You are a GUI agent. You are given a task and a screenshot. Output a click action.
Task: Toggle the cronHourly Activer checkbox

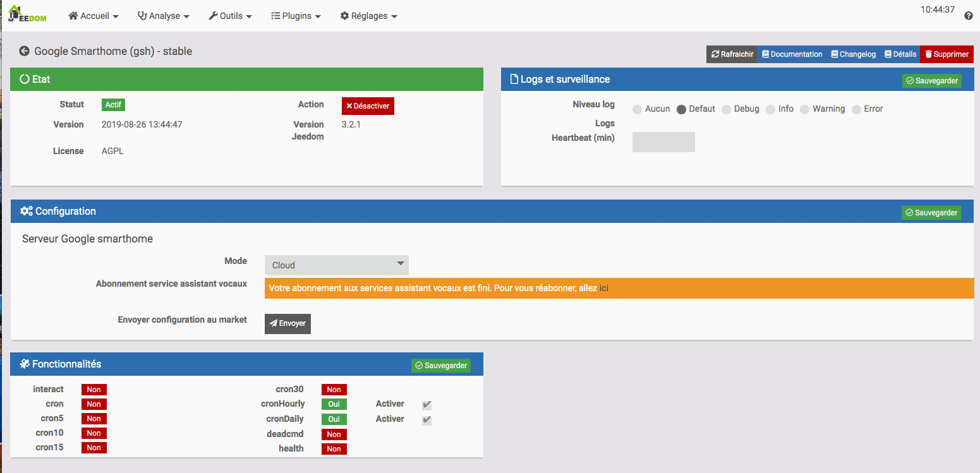427,405
